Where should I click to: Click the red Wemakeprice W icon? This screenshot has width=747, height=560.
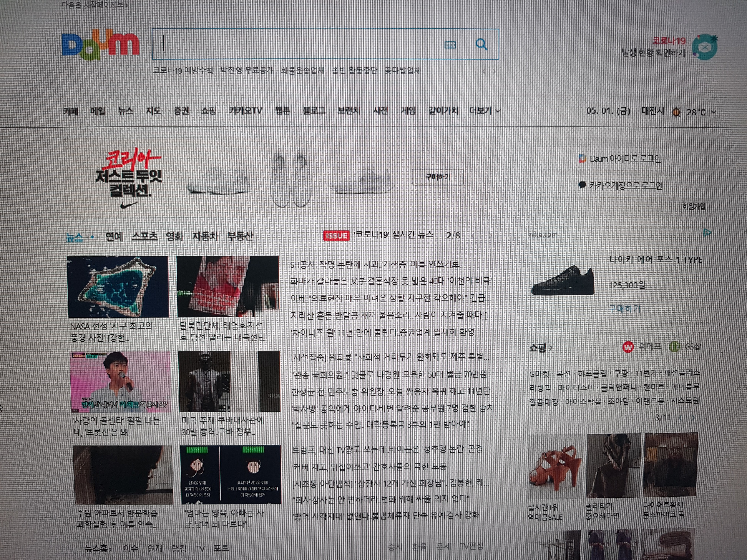(628, 347)
